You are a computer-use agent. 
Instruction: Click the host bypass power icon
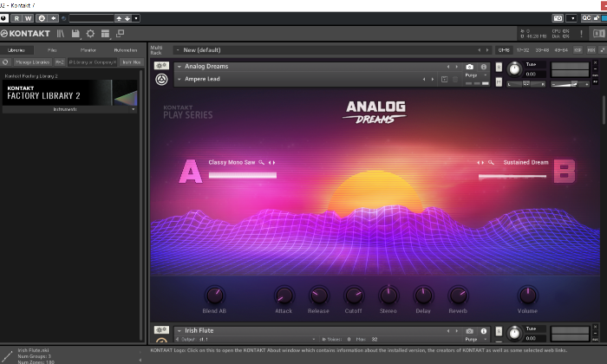tap(3, 18)
